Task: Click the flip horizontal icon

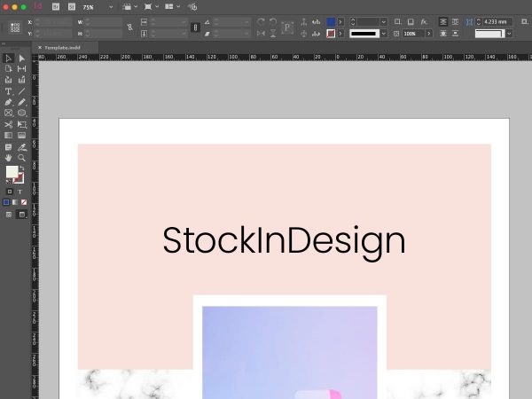Action: [x=261, y=34]
